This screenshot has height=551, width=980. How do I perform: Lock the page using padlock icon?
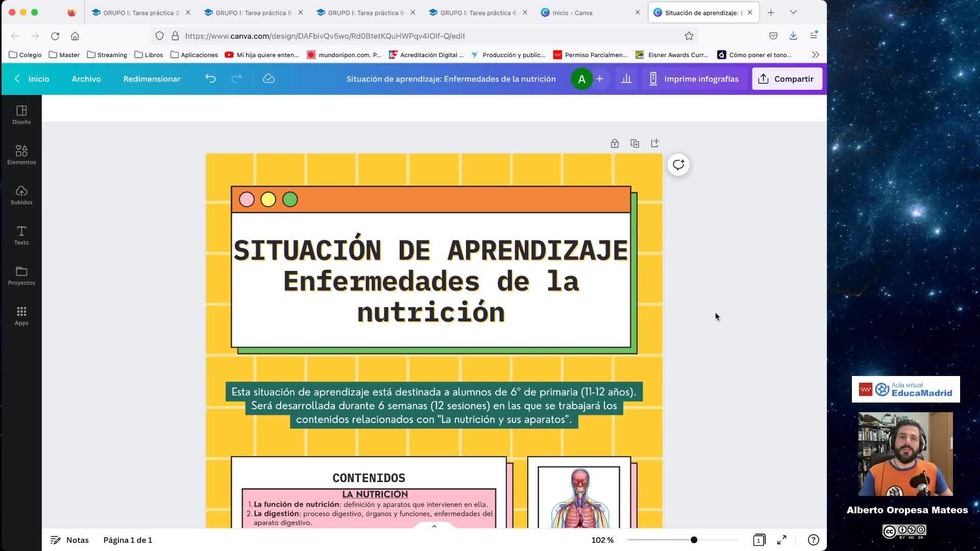click(615, 144)
